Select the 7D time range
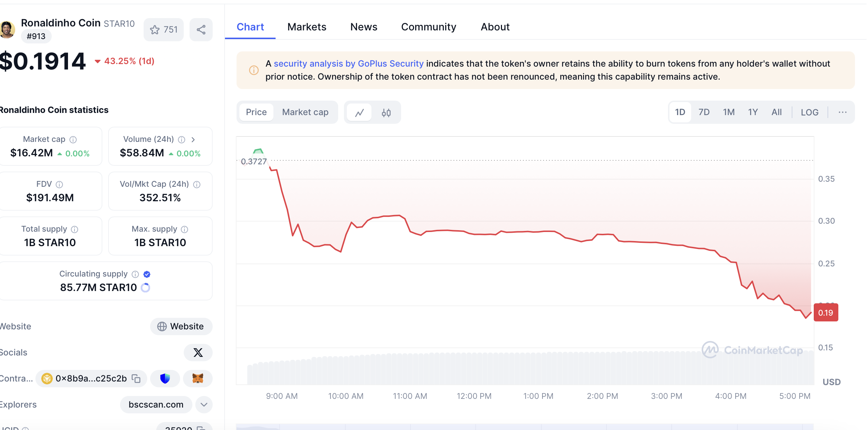 pyautogui.click(x=704, y=112)
